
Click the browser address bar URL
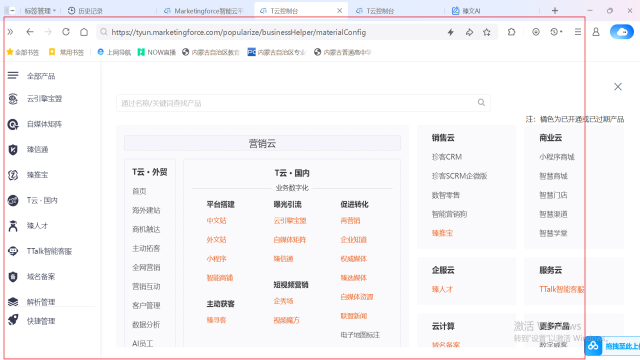point(239,32)
